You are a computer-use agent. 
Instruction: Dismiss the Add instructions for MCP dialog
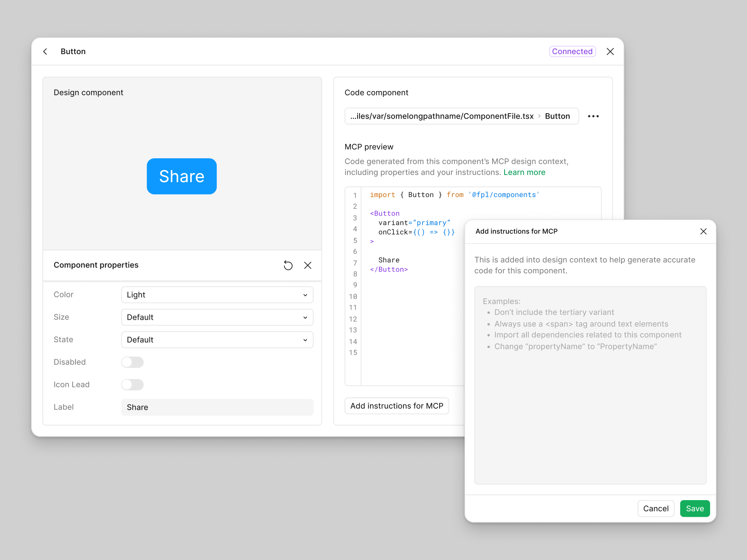tap(703, 231)
